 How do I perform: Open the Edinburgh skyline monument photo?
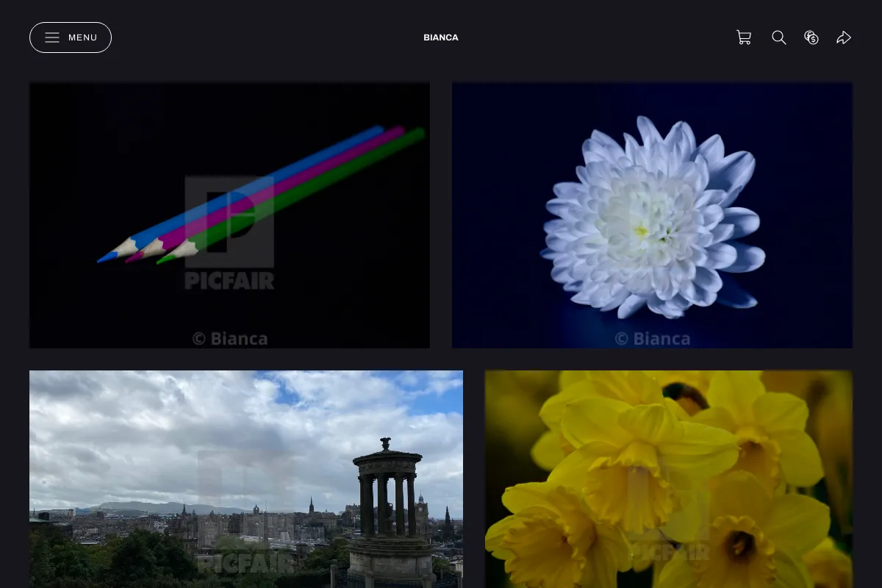tap(246, 479)
